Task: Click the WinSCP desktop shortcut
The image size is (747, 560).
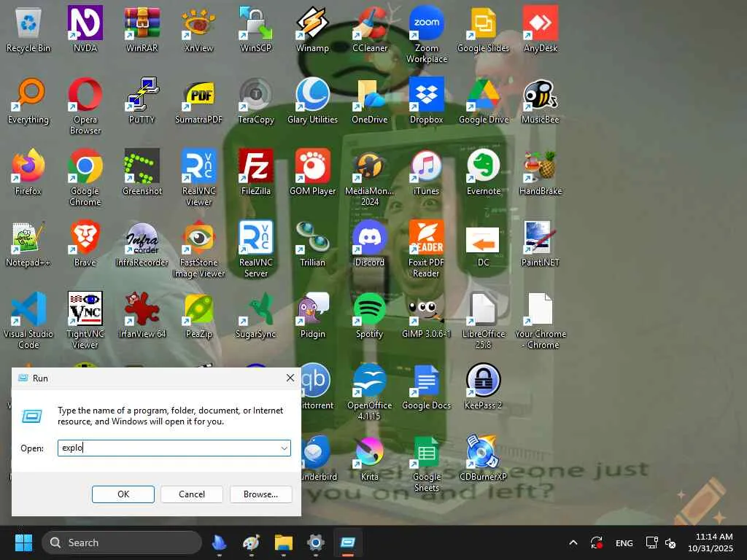Action: pos(256,29)
